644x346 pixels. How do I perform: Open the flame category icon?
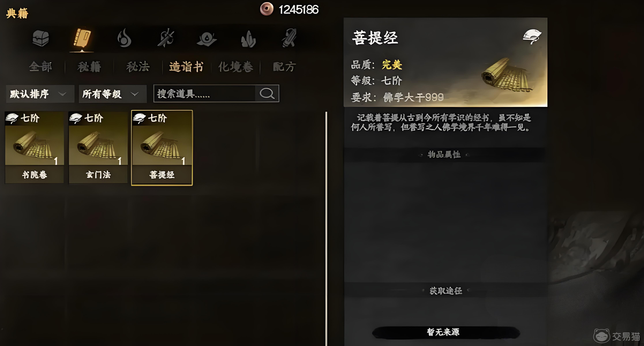pyautogui.click(x=124, y=38)
